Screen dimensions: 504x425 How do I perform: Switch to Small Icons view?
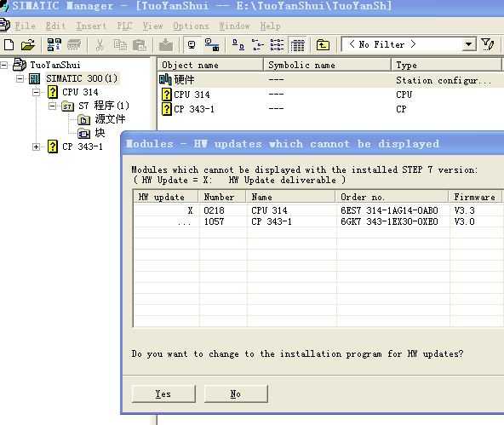(x=257, y=44)
